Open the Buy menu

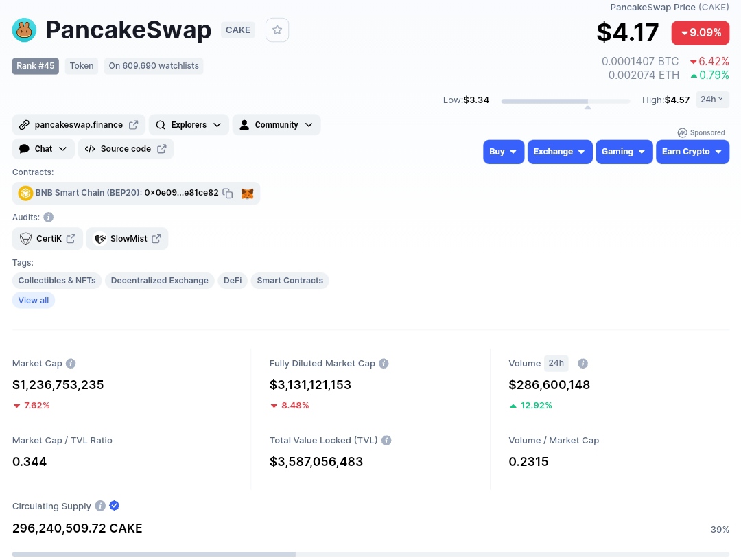point(504,152)
